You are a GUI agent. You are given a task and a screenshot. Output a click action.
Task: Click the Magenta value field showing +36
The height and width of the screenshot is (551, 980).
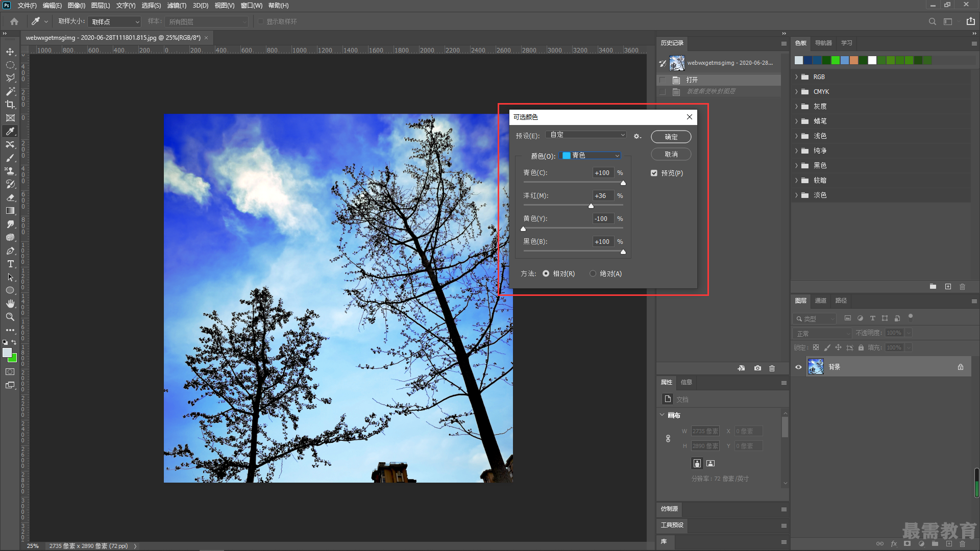(x=603, y=195)
